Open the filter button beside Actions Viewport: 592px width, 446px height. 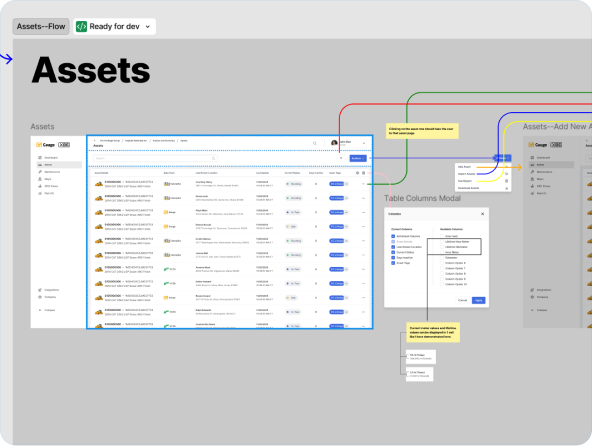[x=341, y=158]
